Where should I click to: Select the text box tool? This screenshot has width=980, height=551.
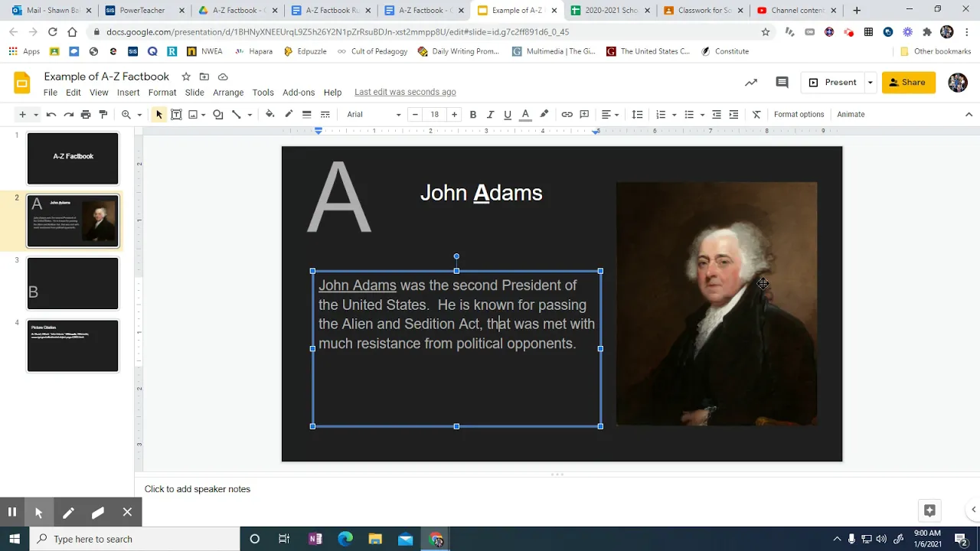tap(176, 115)
